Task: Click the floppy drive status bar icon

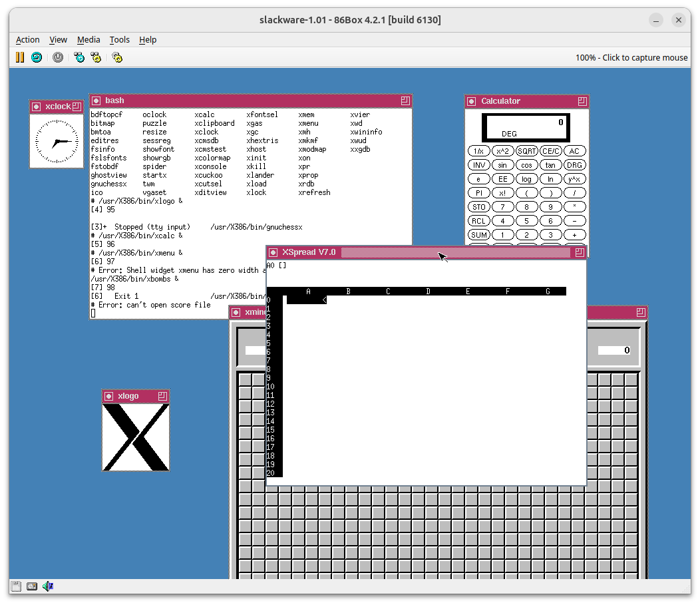Action: tap(15, 586)
